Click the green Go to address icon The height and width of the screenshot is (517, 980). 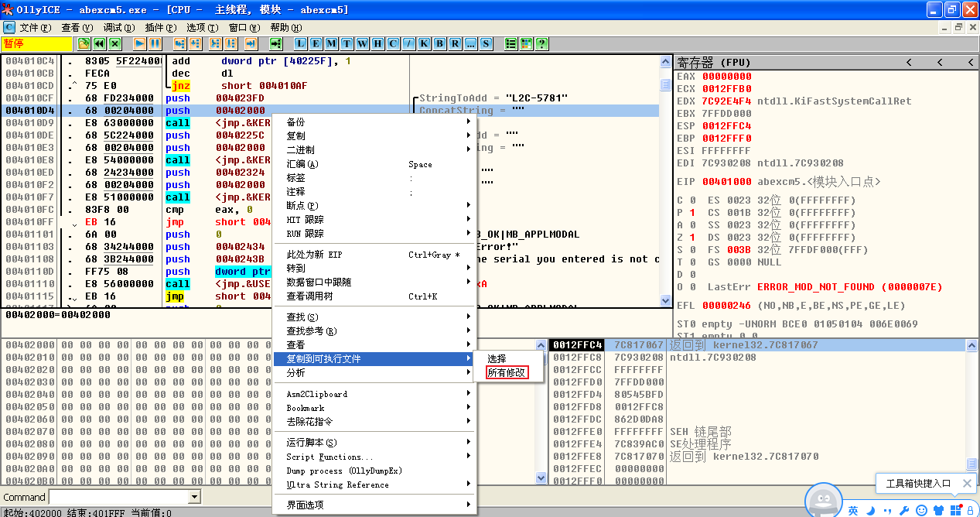pos(276,43)
